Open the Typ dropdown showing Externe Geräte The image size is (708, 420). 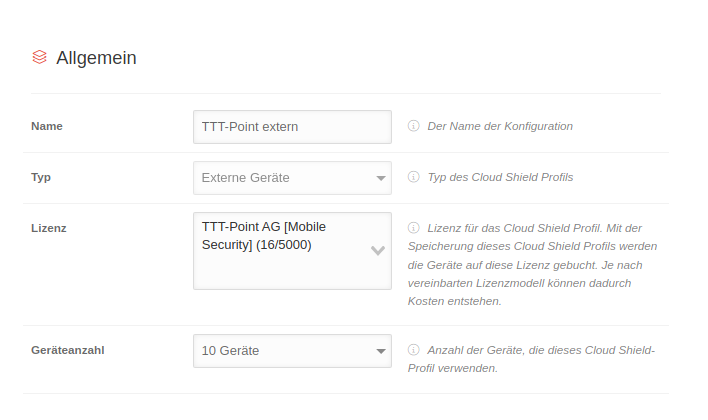pyautogui.click(x=280, y=178)
